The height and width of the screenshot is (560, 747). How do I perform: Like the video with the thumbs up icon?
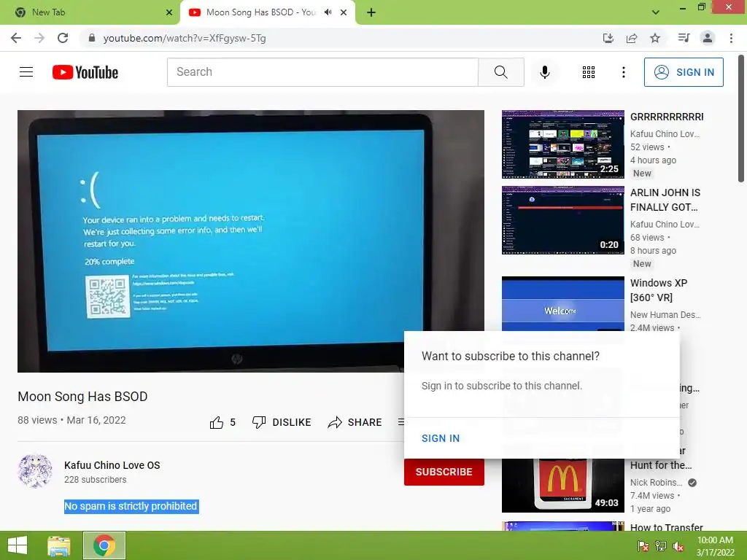(217, 422)
